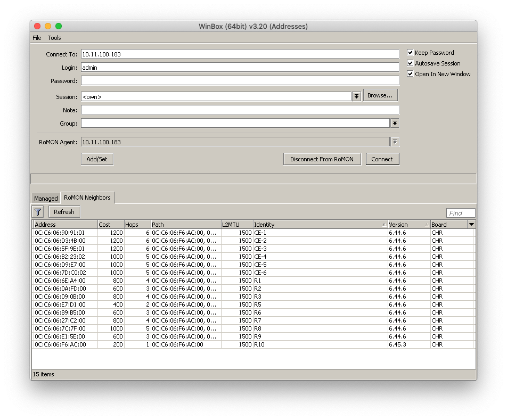The width and height of the screenshot is (507, 420).
Task: Select the R5 neighbor row
Action: click(x=253, y=304)
